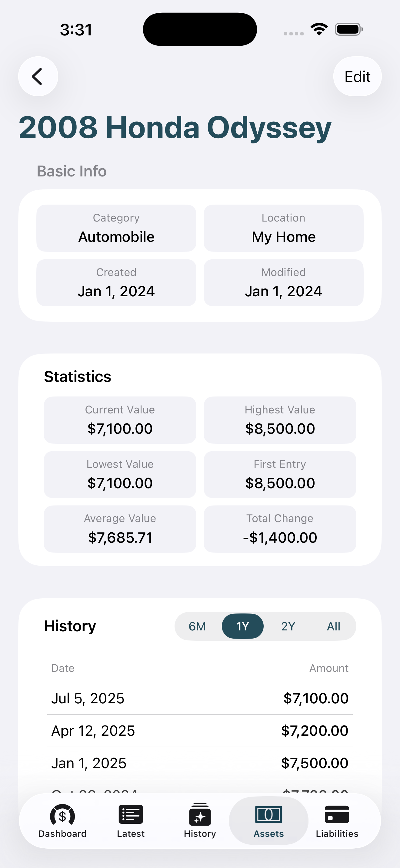Select the Assets cash icon
The height and width of the screenshot is (868, 400).
tap(268, 815)
